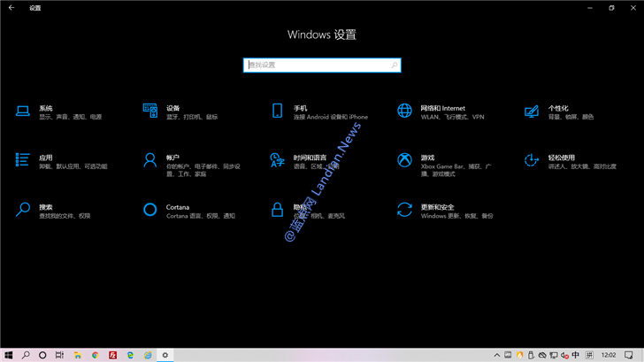
Task: Open the Action Center notifications icon
Action: (629, 355)
